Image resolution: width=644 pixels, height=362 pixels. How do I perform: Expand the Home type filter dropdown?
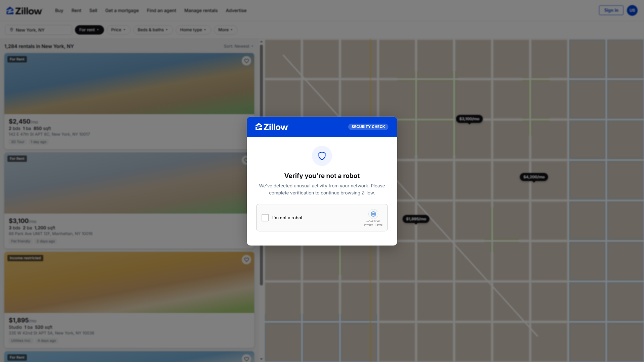(x=193, y=30)
